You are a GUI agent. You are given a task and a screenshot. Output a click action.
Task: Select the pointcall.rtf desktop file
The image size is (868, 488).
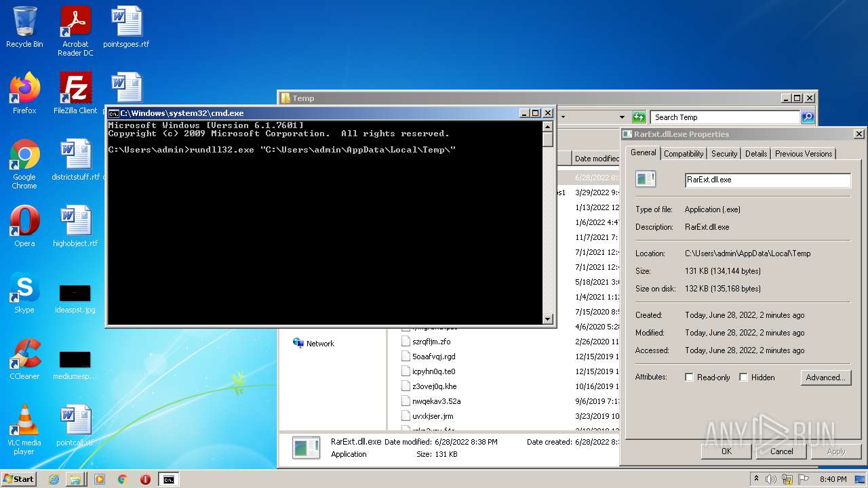pos(75,426)
